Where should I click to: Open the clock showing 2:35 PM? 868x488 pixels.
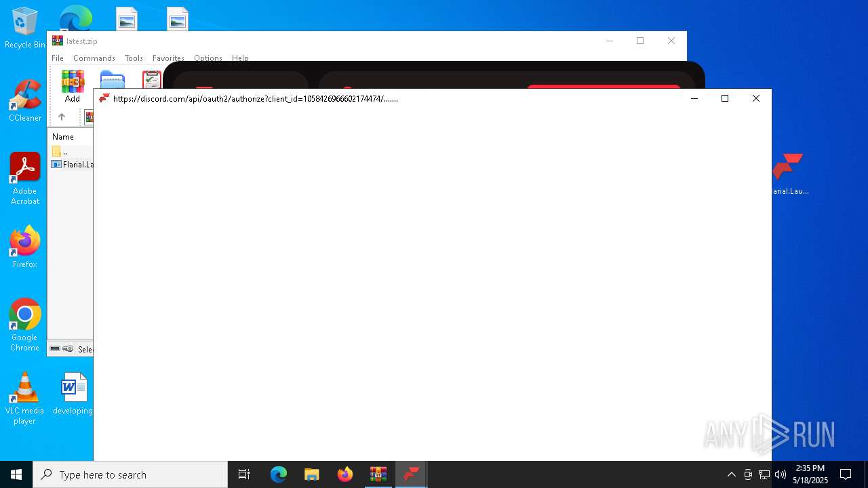(810, 474)
